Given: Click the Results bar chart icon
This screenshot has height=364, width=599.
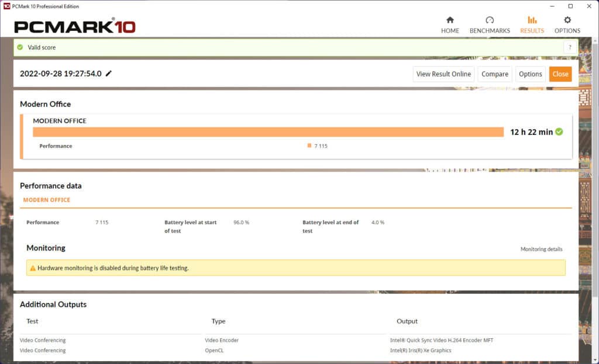Looking at the screenshot, I should coord(532,20).
